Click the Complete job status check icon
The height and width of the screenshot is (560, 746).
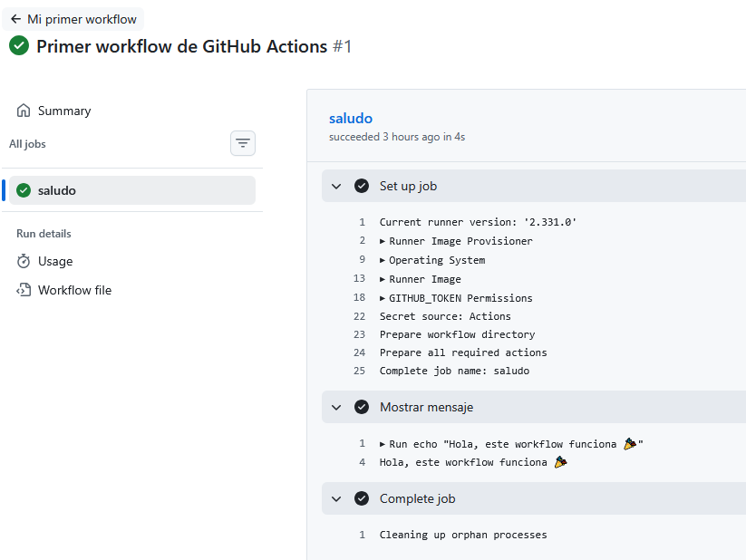point(362,498)
